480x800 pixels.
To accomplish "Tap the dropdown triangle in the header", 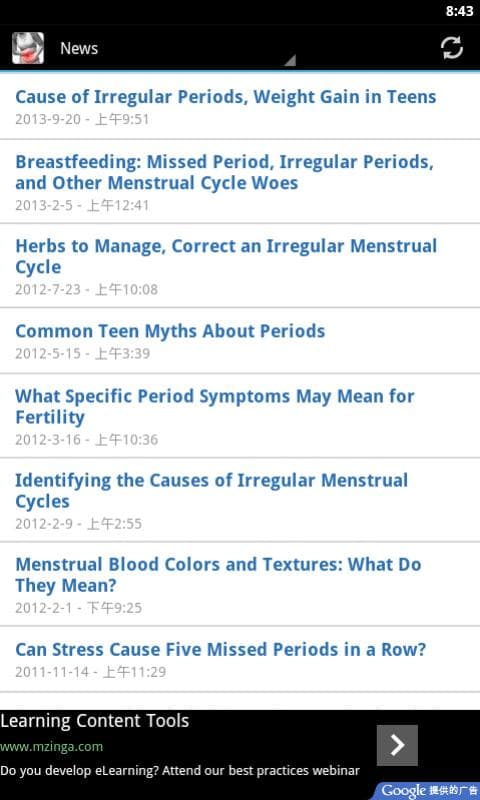I will click(290, 61).
